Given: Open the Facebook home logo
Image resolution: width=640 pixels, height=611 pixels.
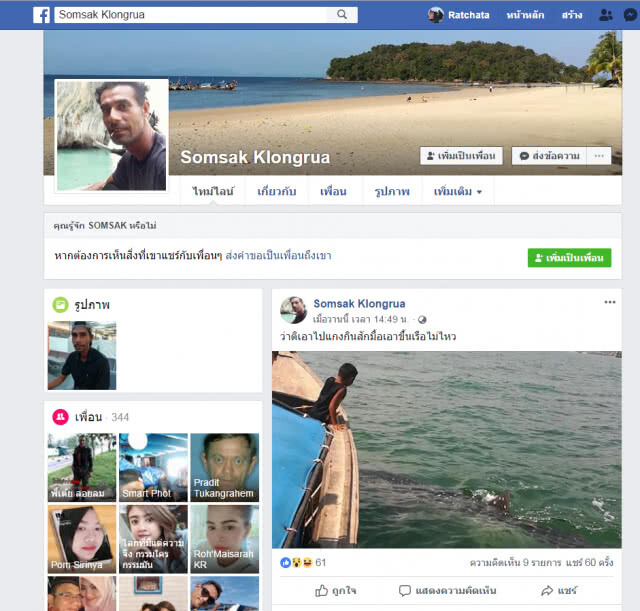Looking at the screenshot, I should pos(41,15).
